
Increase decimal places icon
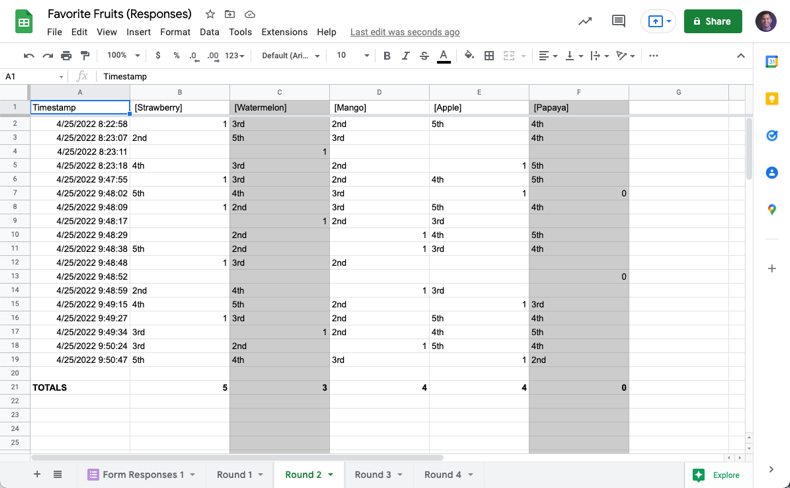[213, 56]
